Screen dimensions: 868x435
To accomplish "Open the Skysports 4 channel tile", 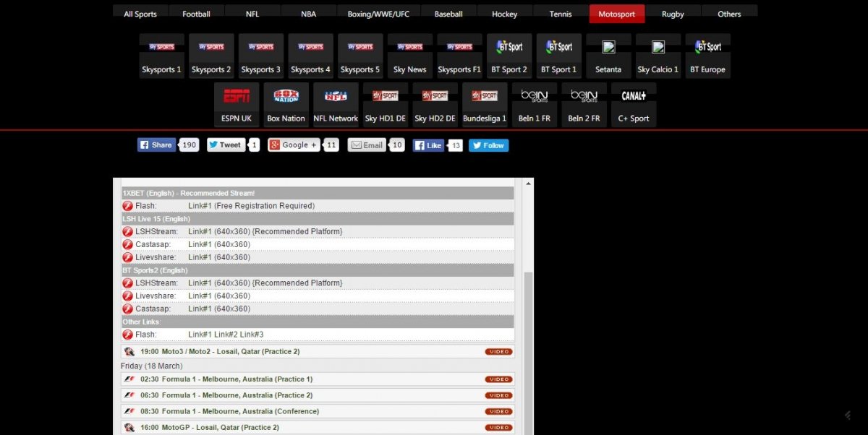I will click(311, 56).
